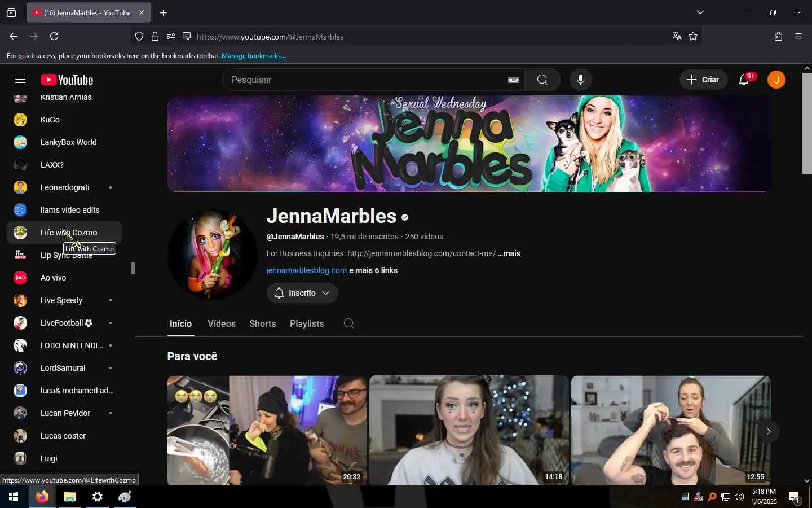The image size is (812, 508).
Task: Open Luigi subscription channel
Action: click(64, 458)
